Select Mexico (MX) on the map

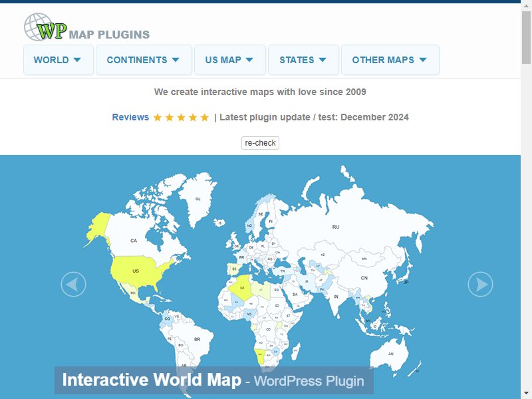pos(133,293)
